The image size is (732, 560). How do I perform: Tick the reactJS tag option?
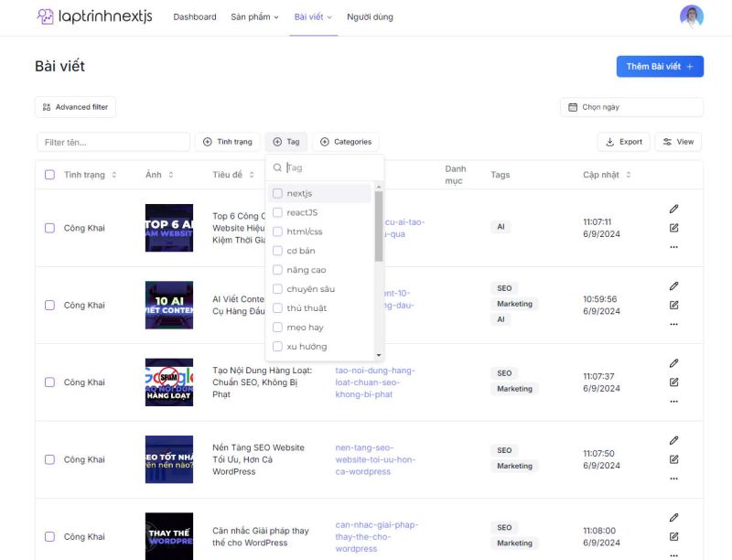(278, 212)
